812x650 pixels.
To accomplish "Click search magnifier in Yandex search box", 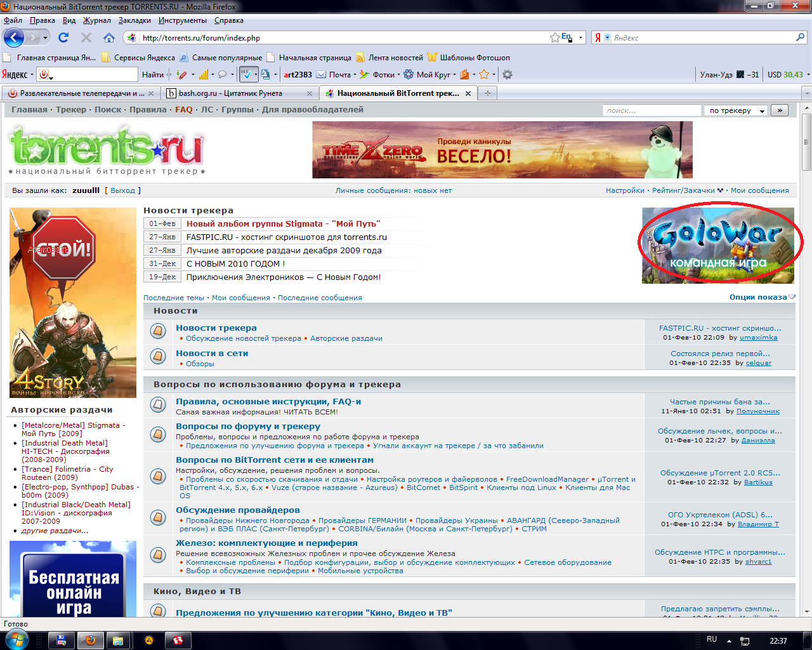I will click(800, 37).
